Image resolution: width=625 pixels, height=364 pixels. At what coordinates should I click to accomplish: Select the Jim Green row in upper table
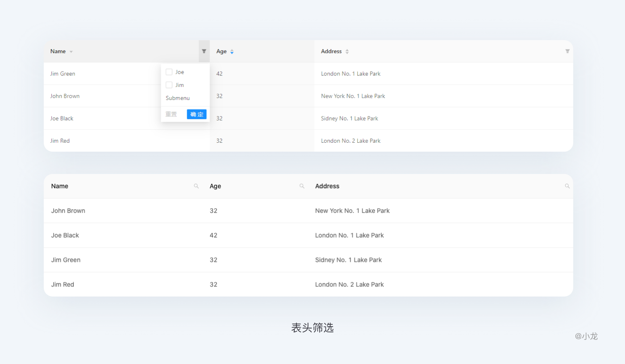(x=63, y=74)
